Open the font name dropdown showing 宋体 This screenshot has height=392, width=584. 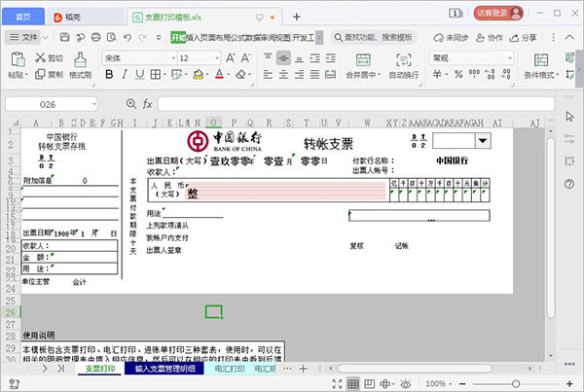coord(135,57)
